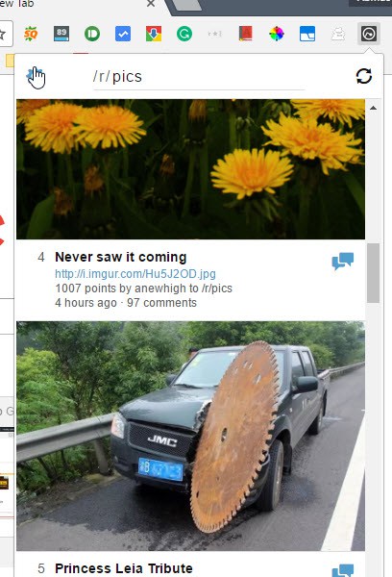Click the download arrow extension icon
The width and height of the screenshot is (392, 577).
pos(154,35)
